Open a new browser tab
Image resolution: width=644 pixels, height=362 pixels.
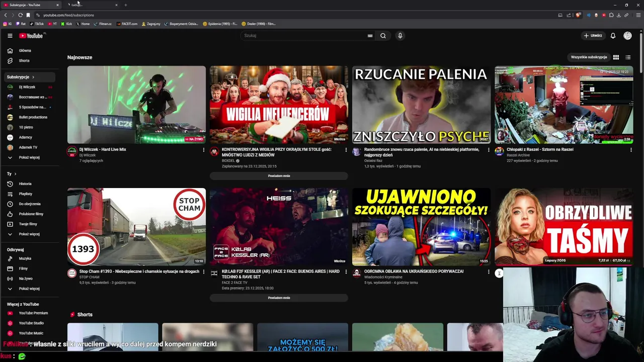point(126,5)
